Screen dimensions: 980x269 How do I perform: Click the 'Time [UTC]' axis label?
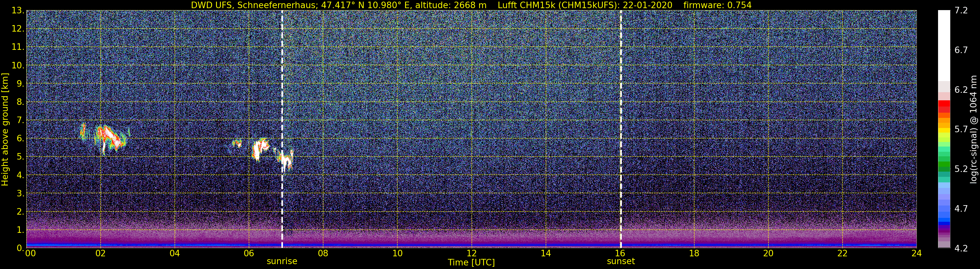[x=471, y=262]
